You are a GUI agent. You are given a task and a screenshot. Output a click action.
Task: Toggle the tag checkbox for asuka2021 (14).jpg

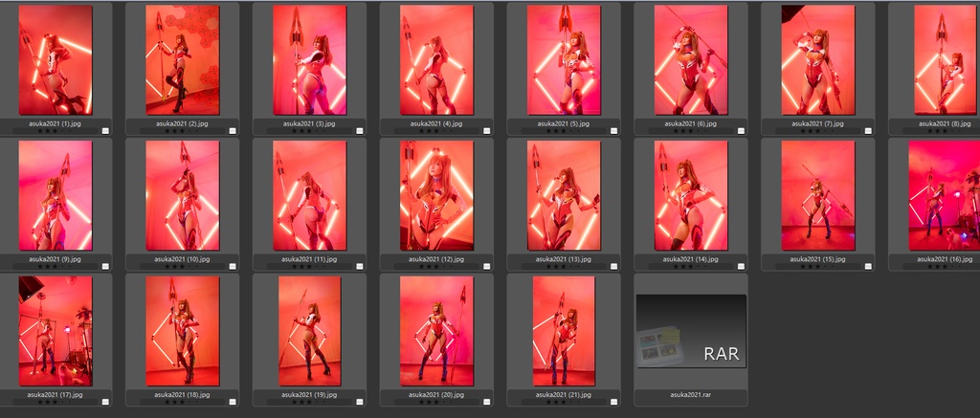coord(742,266)
